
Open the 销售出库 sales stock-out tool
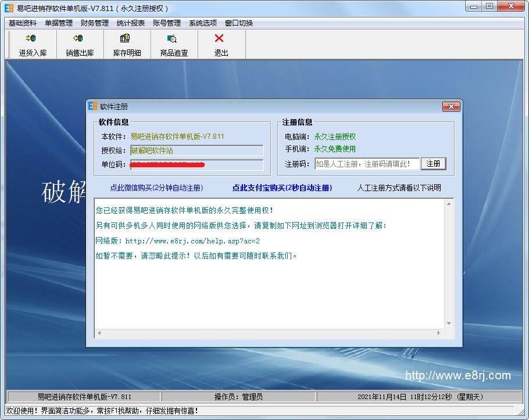(80, 45)
